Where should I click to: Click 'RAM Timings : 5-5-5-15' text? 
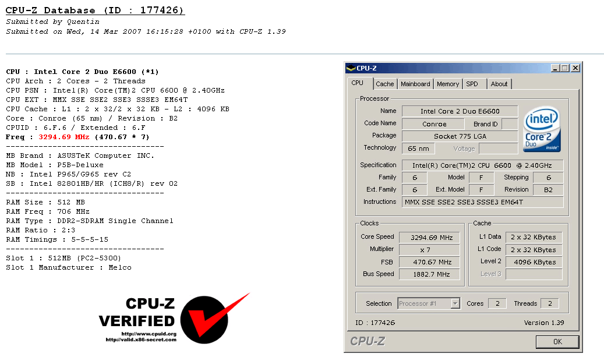tap(57, 239)
